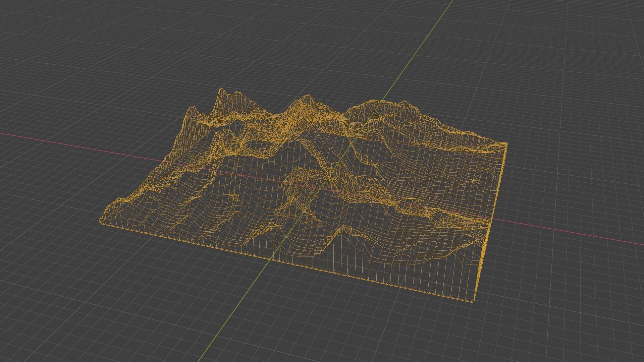Click where green axis meets terrain's front edge
The width and height of the screenshot is (644, 362).
pyautogui.click(x=270, y=259)
